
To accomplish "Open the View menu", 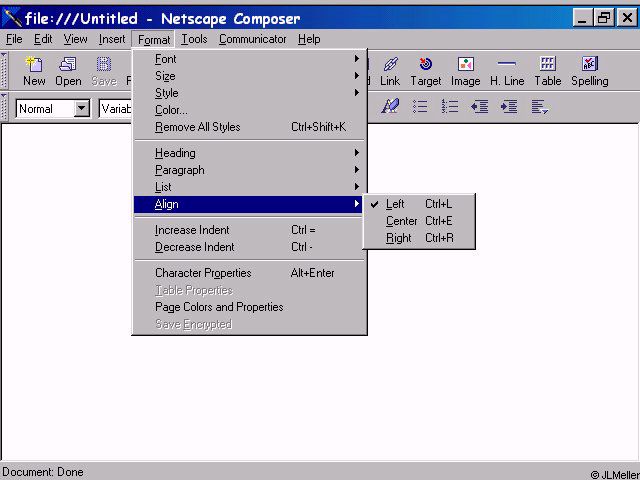I will [x=76, y=40].
